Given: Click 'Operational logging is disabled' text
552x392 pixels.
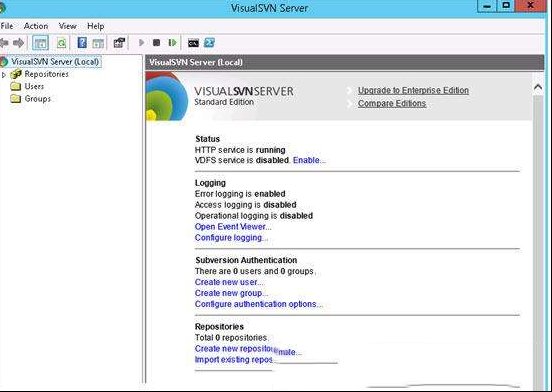Looking at the screenshot, I should tap(254, 216).
